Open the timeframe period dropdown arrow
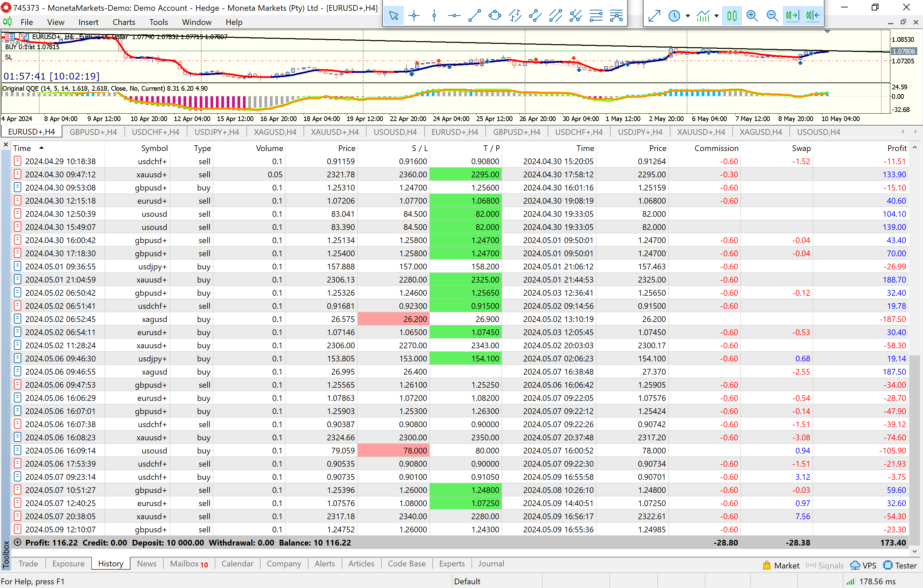This screenshot has height=588, width=923. tap(688, 16)
